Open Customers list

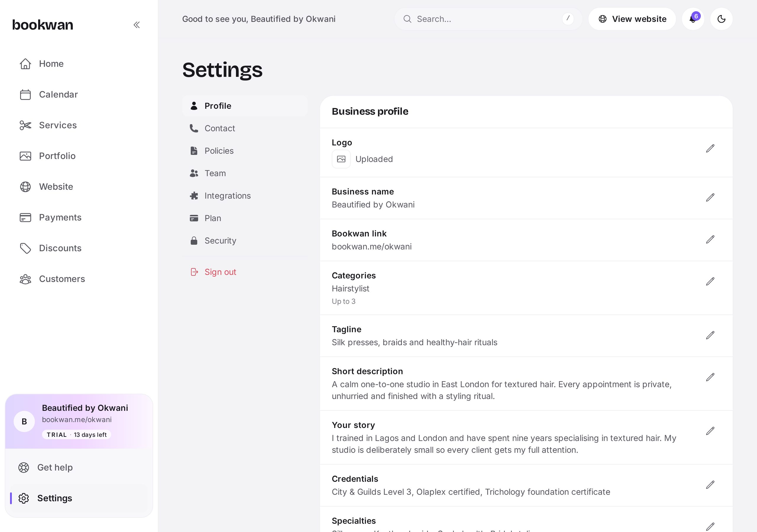(x=79, y=279)
